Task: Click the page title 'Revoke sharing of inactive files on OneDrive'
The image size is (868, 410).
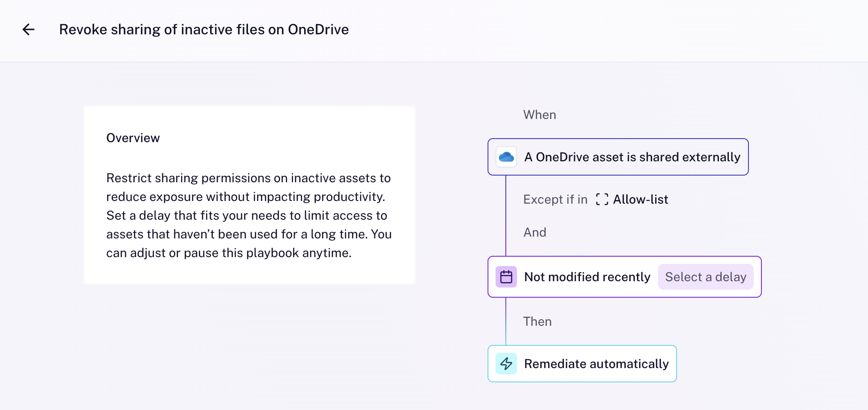Action: (204, 29)
